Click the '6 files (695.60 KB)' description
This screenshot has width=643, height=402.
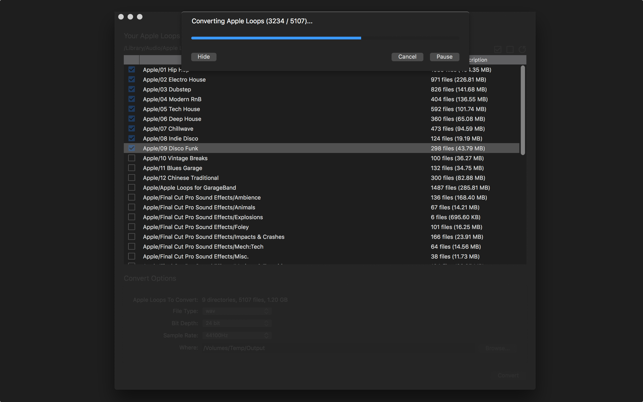click(455, 217)
